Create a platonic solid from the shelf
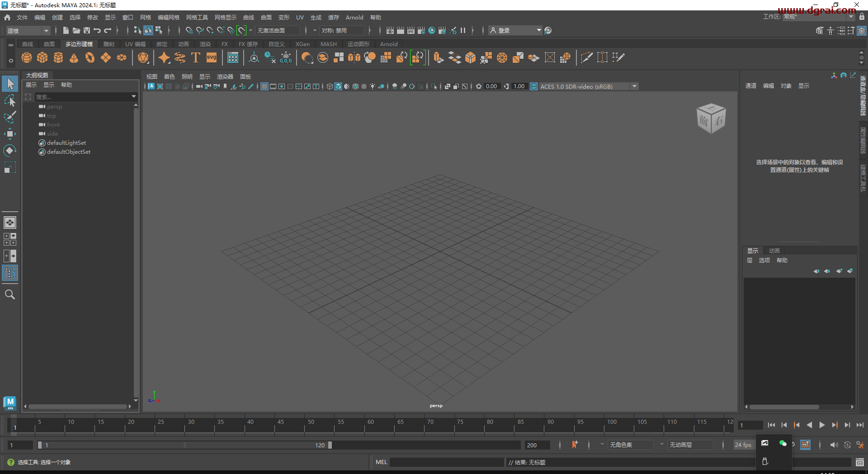 (143, 57)
